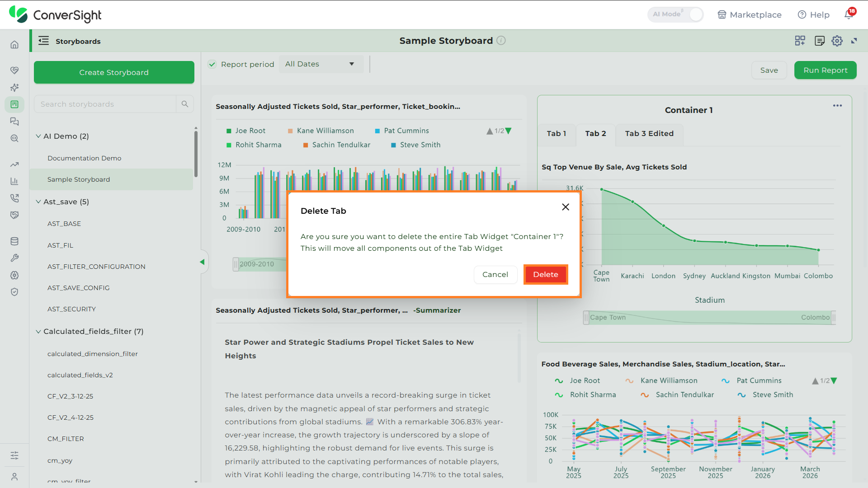
Task: Open the chat conversations sidebar icon
Action: (x=14, y=122)
